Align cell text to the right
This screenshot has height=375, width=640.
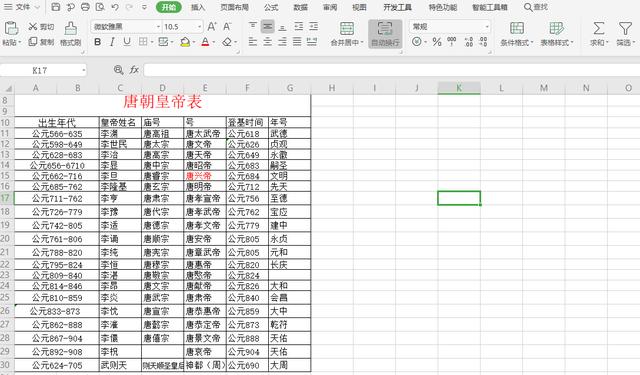coord(282,42)
